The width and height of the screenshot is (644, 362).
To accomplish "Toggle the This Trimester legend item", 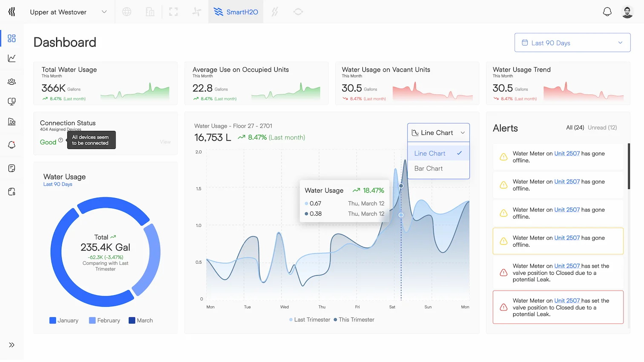I will [354, 319].
